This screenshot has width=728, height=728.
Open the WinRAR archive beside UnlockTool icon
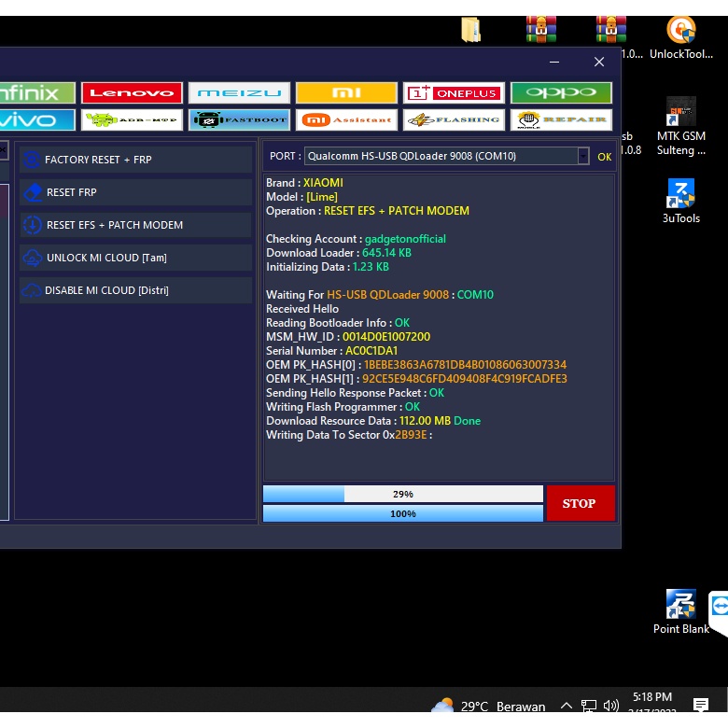[x=611, y=29]
